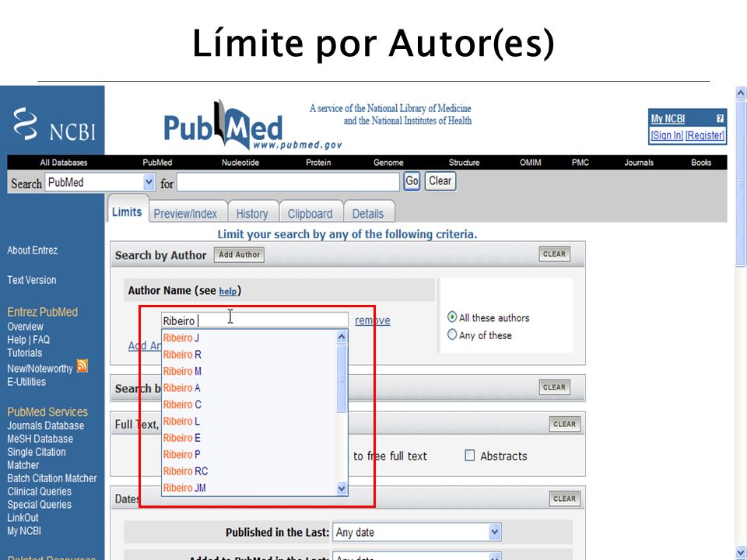Switch to the Limits tab
This screenshot has width=747, height=560.
click(x=127, y=212)
